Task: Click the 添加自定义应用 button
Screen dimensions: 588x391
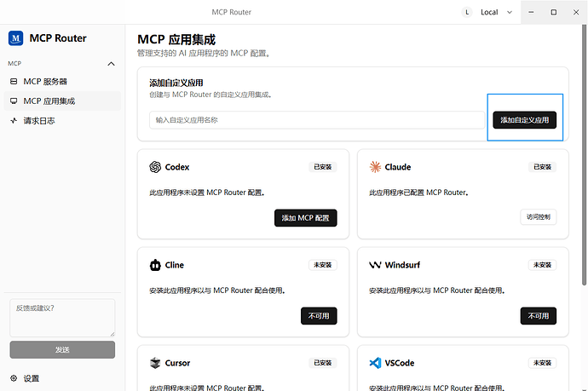Action: pyautogui.click(x=524, y=120)
